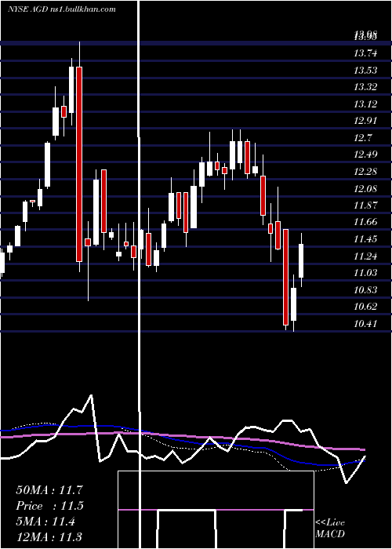The width and height of the screenshot is (392, 549).
Task: Click the '50MA : 11.7' readout
Action: (x=49, y=490)
